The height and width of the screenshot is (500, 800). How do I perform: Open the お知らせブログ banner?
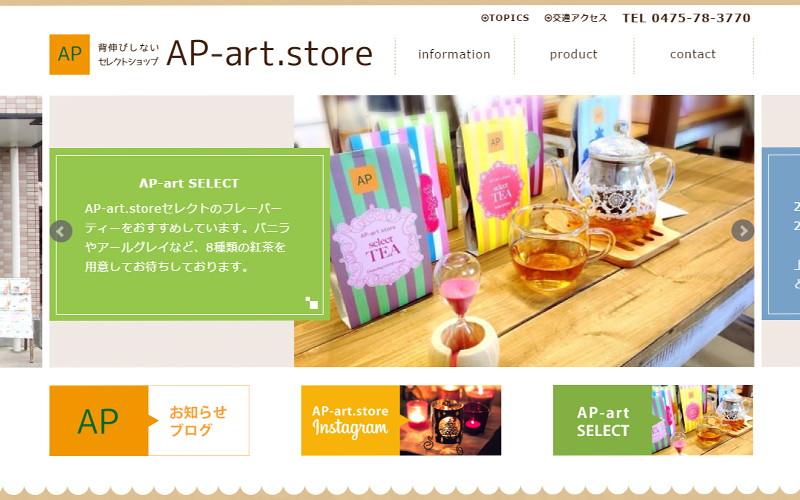(x=149, y=420)
